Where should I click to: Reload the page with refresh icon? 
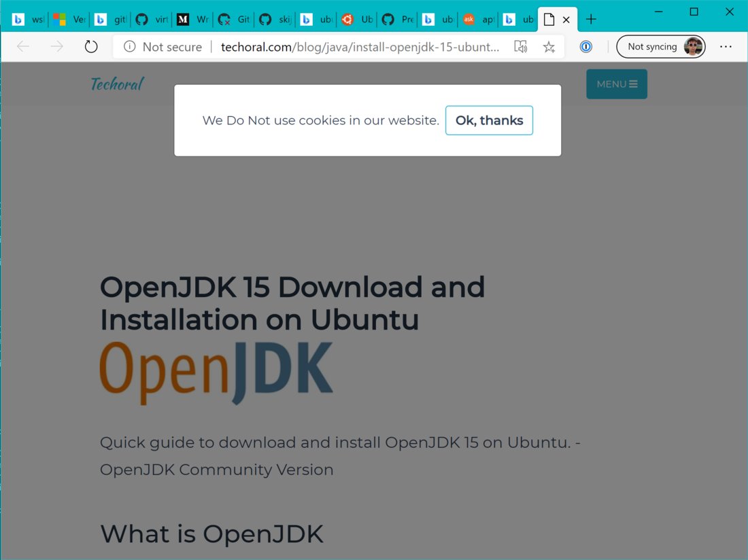tap(90, 47)
